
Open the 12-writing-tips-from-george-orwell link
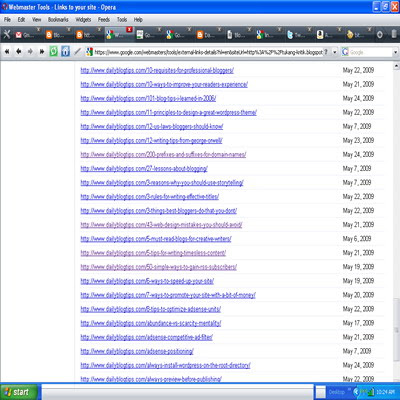click(x=151, y=140)
